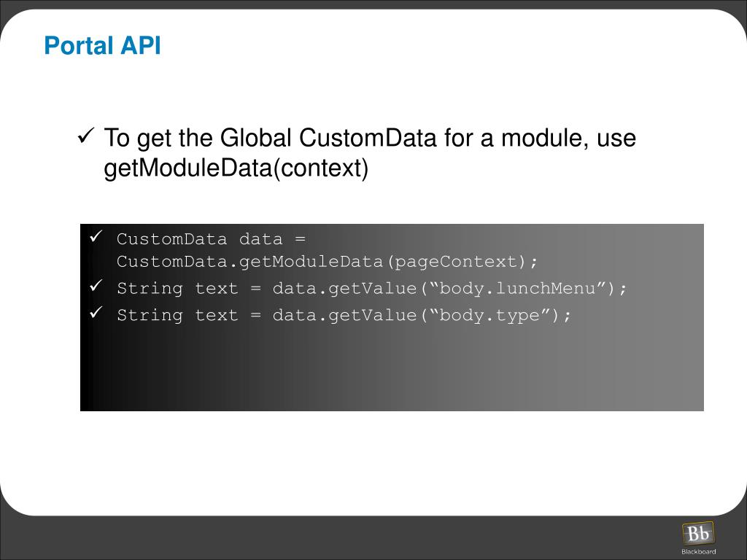The height and width of the screenshot is (560, 747).
Task: Click the Blackboard label under the logo
Action: [698, 552]
